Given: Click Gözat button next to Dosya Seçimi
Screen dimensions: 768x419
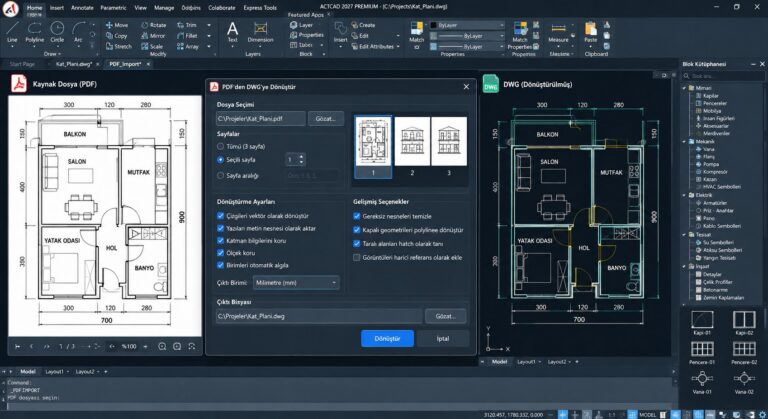Looking at the screenshot, I should [x=326, y=119].
